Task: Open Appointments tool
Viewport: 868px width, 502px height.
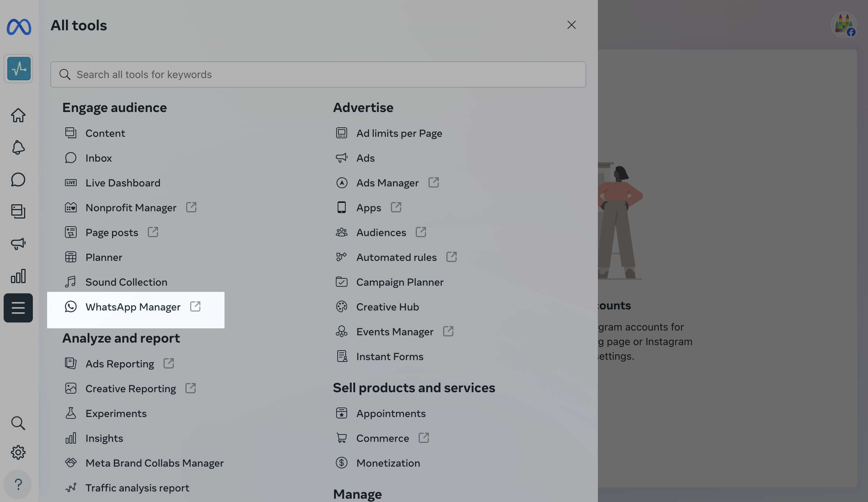Action: [391, 413]
